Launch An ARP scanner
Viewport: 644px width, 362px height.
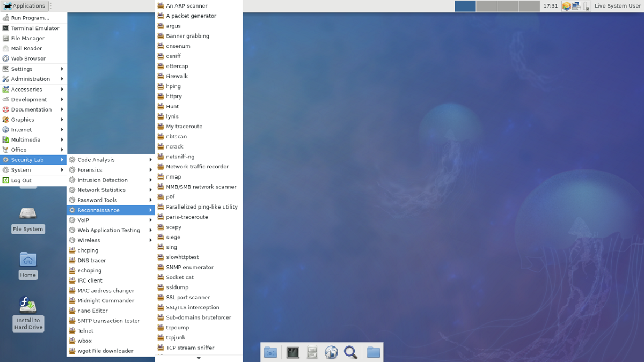[199, 6]
